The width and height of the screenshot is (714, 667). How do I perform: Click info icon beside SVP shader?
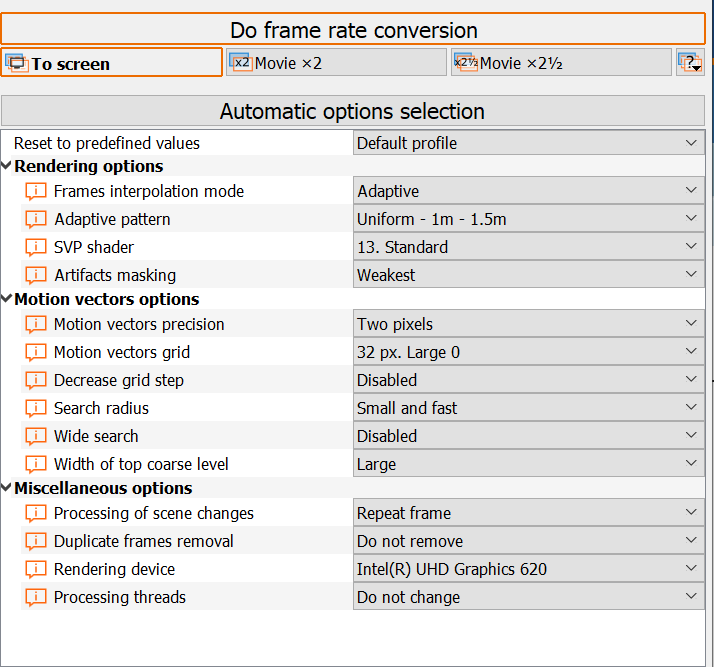click(36, 247)
